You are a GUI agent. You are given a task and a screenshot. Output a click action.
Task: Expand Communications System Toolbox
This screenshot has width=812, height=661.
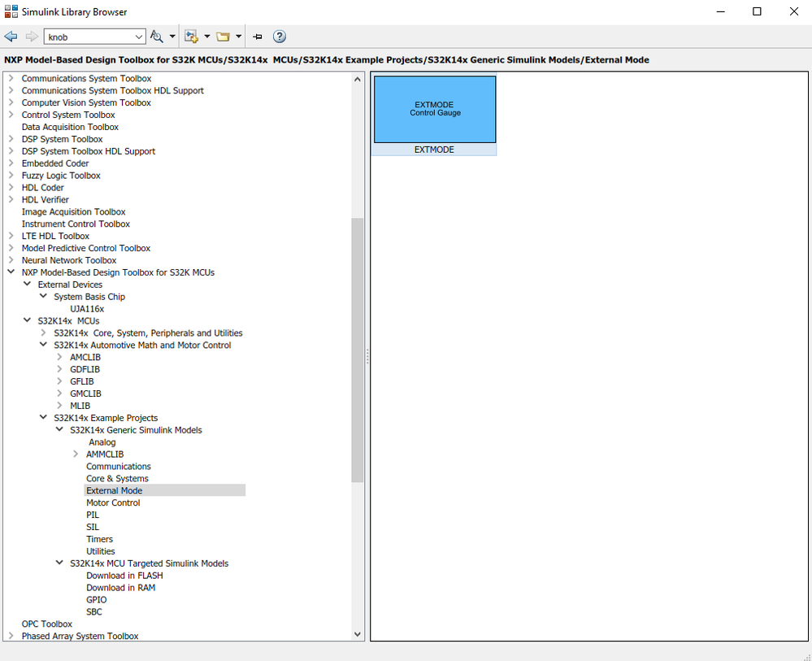[x=11, y=78]
